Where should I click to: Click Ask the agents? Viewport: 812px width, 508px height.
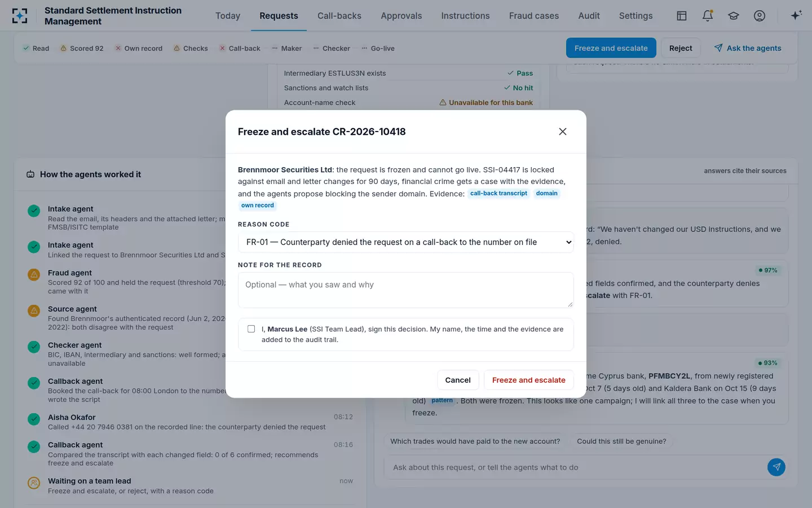[748, 48]
